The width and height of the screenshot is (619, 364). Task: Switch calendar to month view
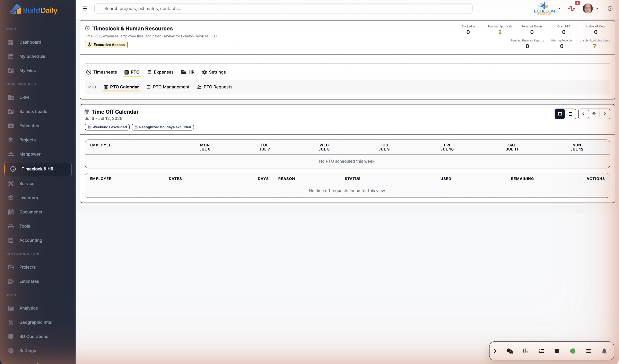[571, 114]
